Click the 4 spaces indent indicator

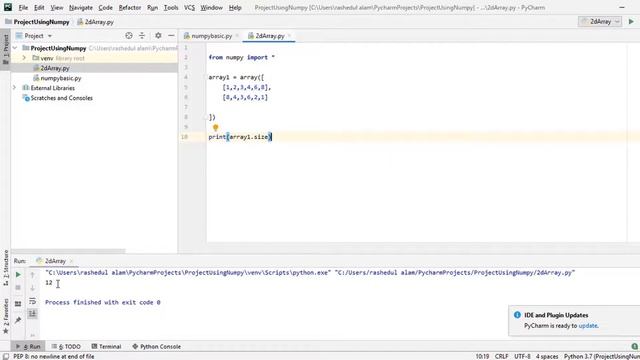click(x=547, y=356)
